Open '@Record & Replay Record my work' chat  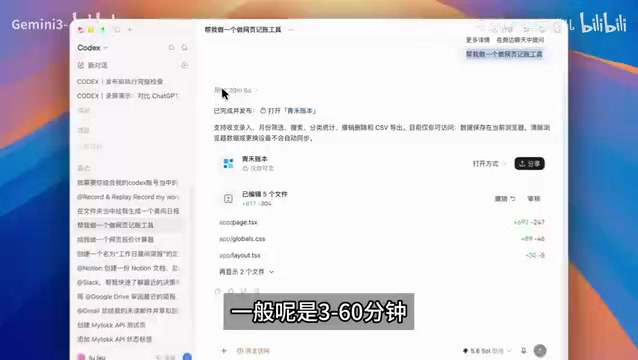[x=127, y=197]
